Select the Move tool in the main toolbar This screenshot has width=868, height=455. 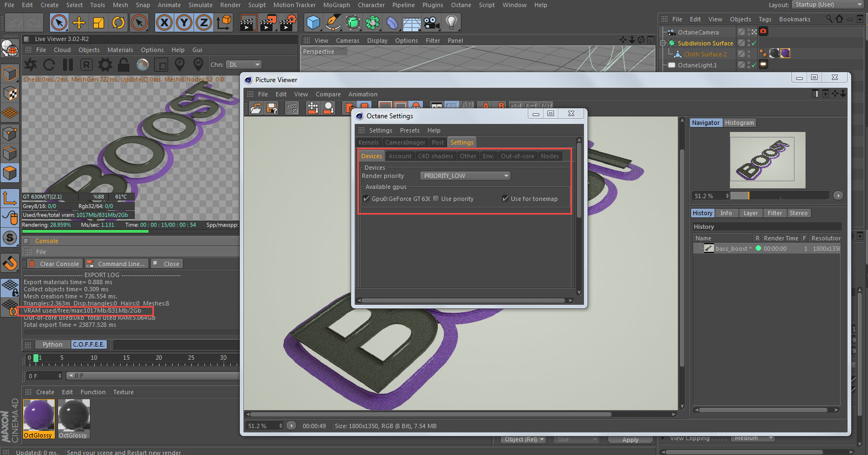coord(79,22)
